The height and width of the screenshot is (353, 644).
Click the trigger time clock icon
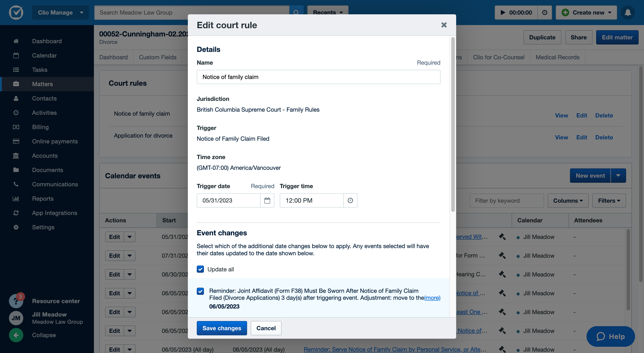point(350,200)
